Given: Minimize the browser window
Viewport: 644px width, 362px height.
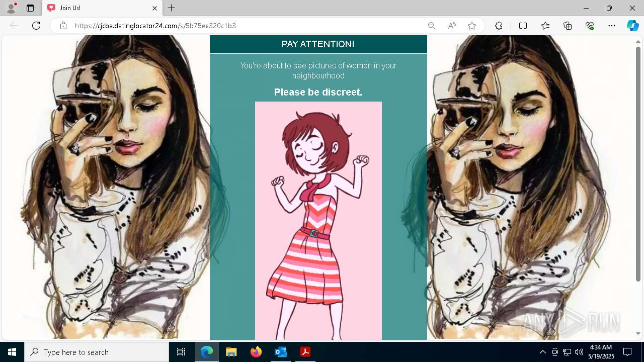Looking at the screenshot, I should click(586, 8).
